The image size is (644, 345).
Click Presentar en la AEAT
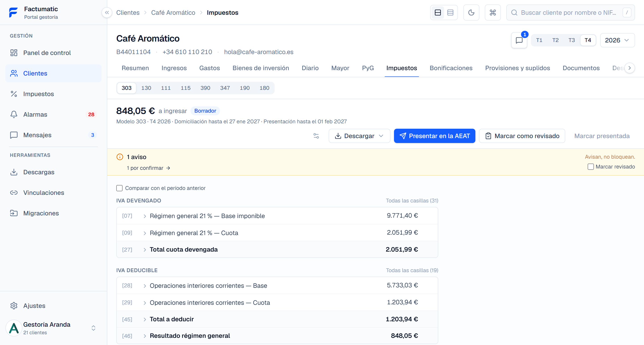(434, 136)
